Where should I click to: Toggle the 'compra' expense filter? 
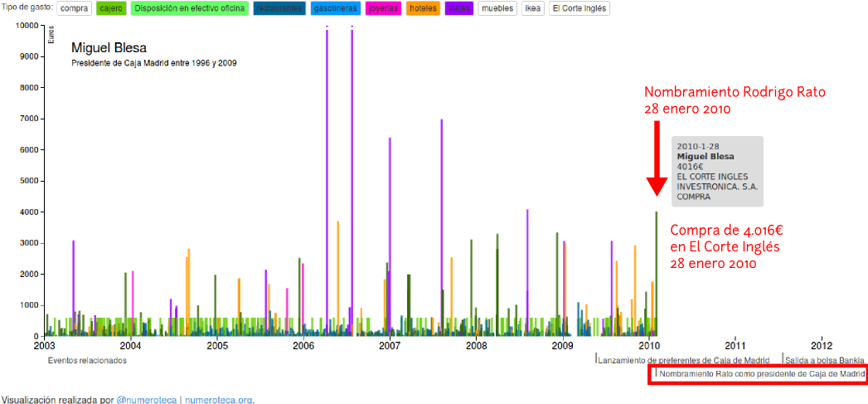pyautogui.click(x=75, y=8)
